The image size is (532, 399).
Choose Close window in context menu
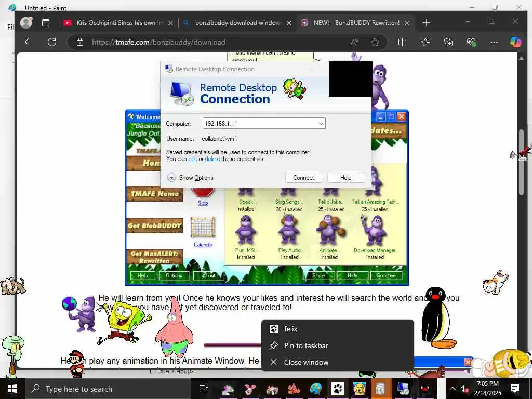point(338,362)
